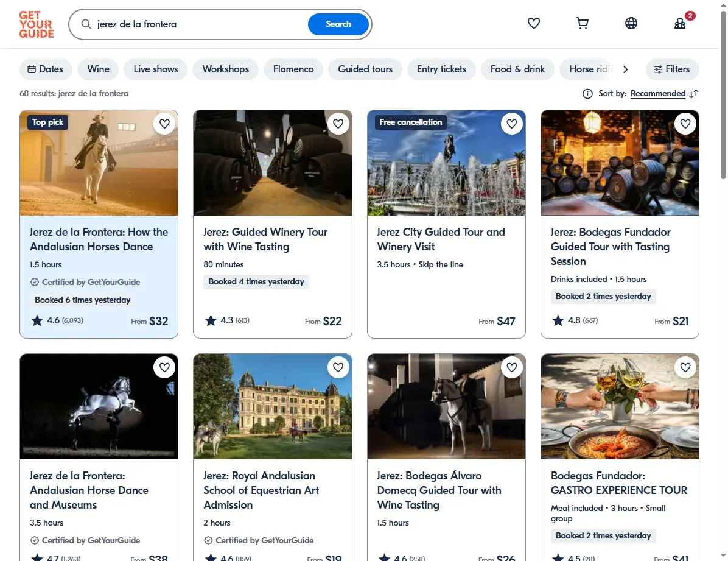
Task: Click the wine barrel cellar corridor photo
Action: [273, 163]
